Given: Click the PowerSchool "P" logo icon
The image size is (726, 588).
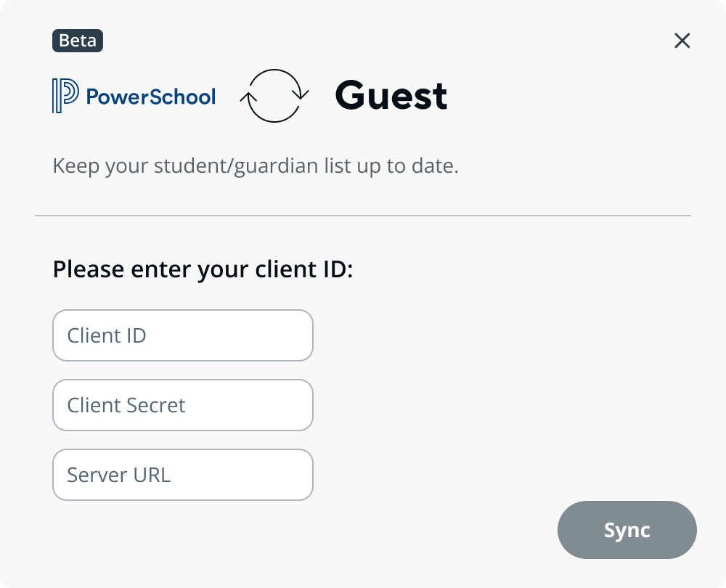Looking at the screenshot, I should pyautogui.click(x=65, y=96).
